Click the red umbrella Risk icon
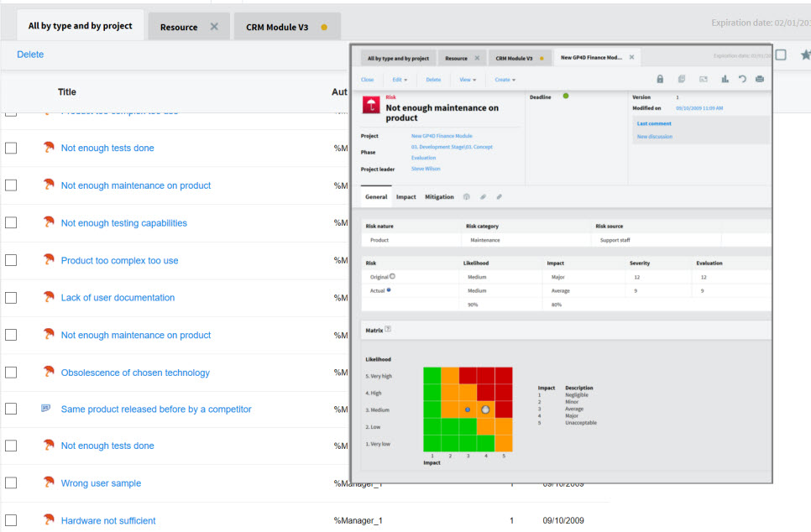 coord(371,105)
